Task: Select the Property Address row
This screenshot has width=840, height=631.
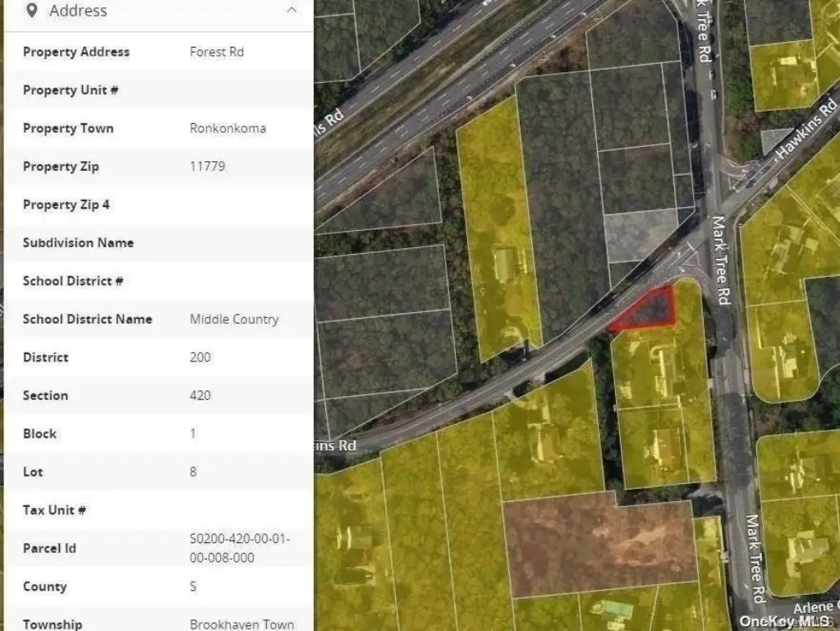Action: (158, 52)
